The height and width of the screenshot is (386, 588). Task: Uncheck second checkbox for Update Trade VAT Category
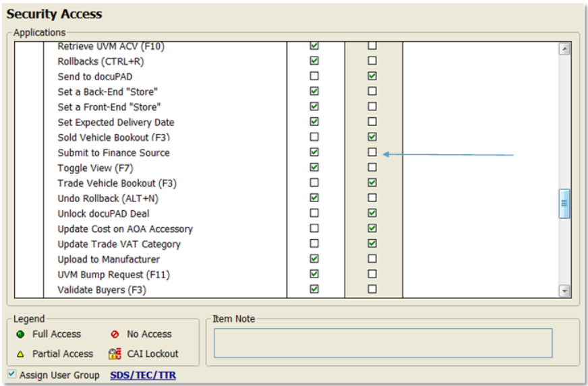(x=372, y=244)
